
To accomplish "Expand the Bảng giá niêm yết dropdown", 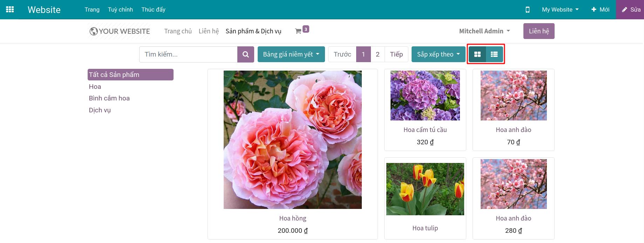I will coord(291,54).
